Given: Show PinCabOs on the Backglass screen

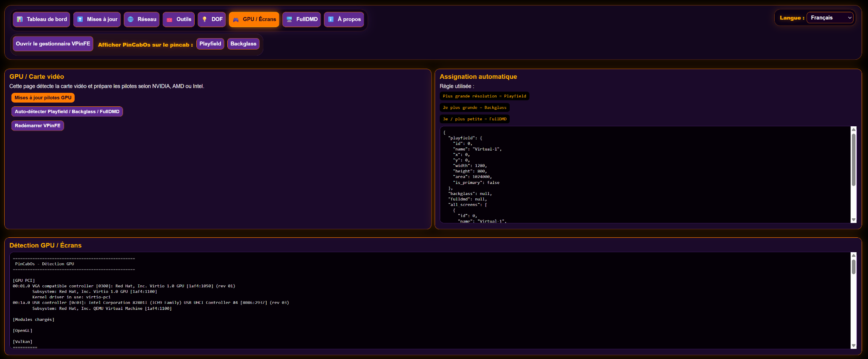Looking at the screenshot, I should tap(243, 44).
